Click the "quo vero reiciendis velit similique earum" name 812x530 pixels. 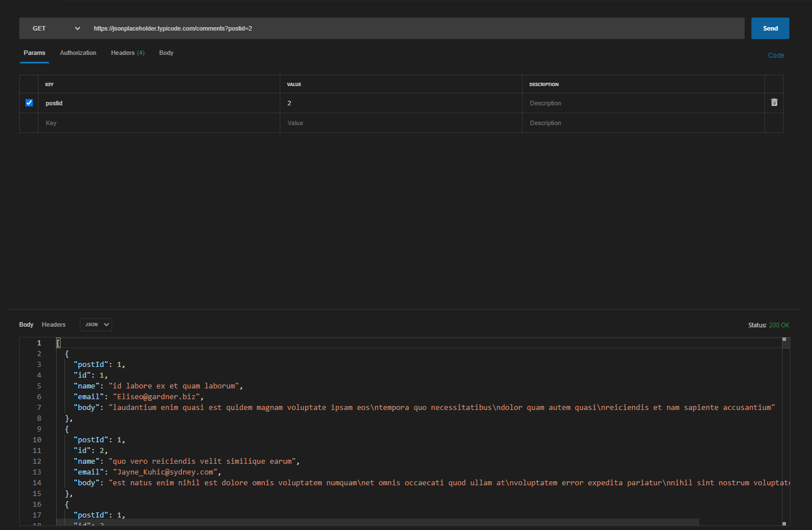202,461
